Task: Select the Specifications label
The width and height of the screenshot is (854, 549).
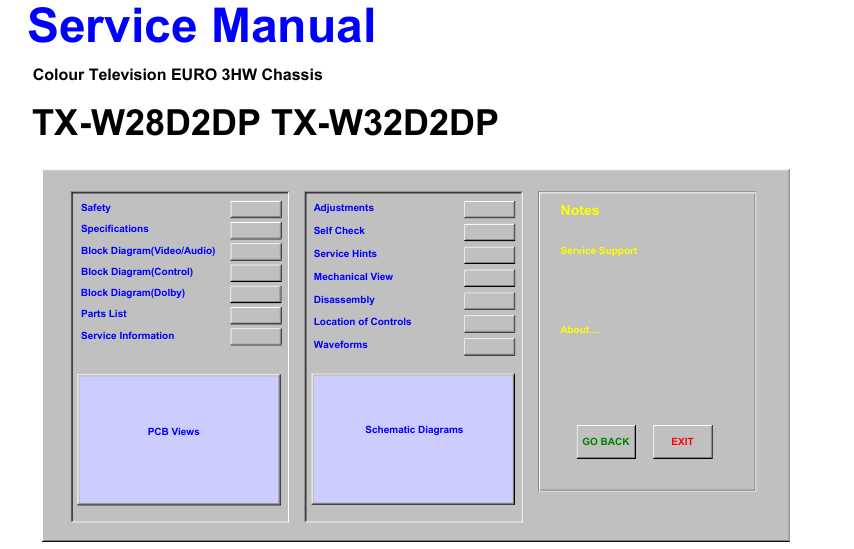Action: pos(114,229)
